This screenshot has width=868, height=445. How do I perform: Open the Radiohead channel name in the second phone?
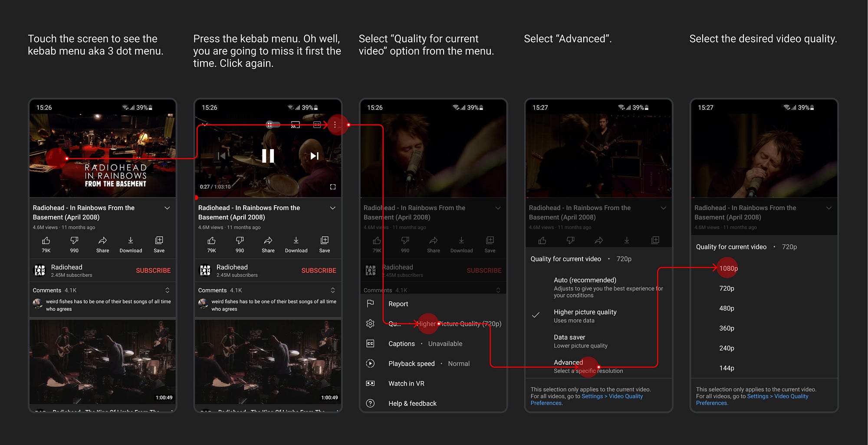(x=232, y=267)
